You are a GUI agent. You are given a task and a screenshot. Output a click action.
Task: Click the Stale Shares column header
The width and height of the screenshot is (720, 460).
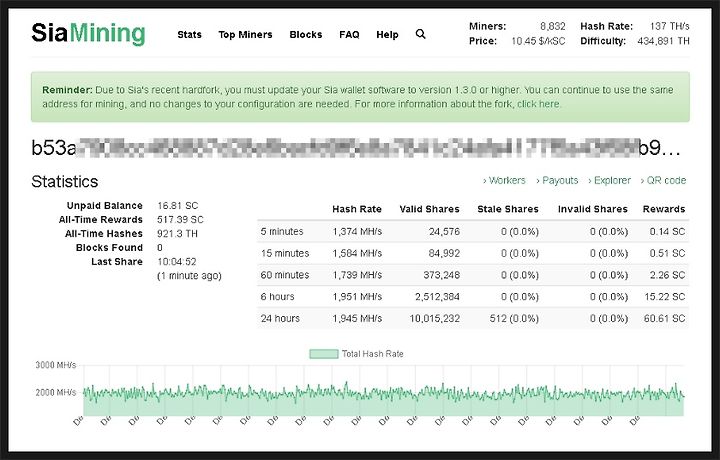pos(508,209)
